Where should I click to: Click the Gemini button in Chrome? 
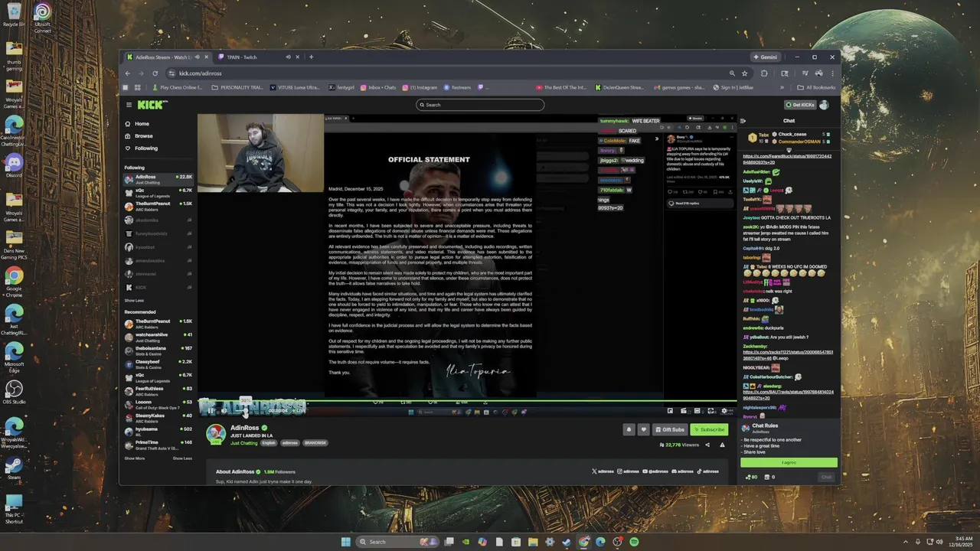pyautogui.click(x=765, y=57)
